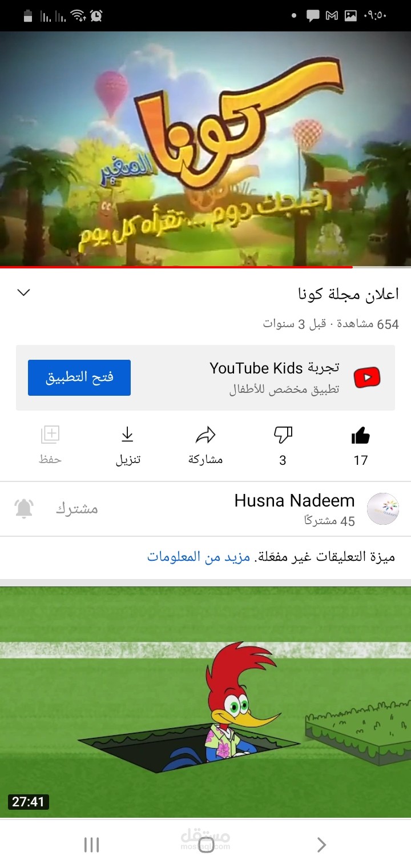Tap the Android home button
The width and height of the screenshot is (411, 868).
[x=207, y=845]
